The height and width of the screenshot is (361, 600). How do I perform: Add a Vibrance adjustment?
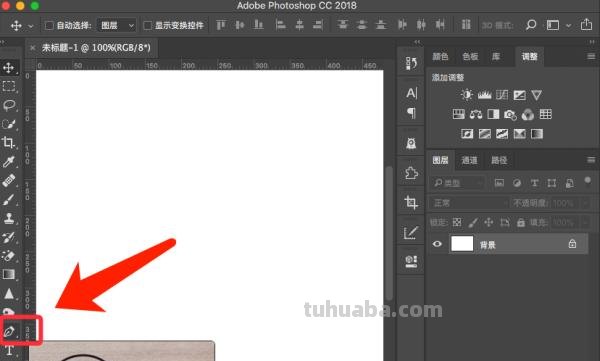click(536, 95)
